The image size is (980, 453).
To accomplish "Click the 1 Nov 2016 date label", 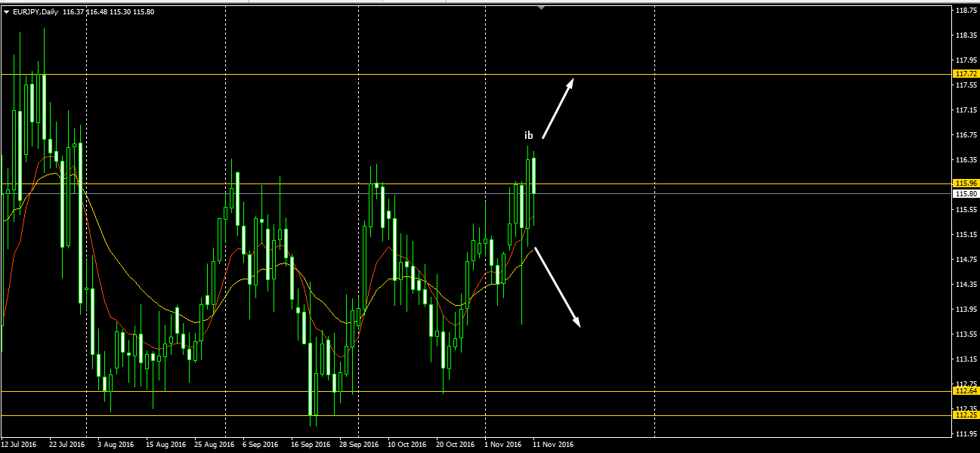I will point(503,445).
